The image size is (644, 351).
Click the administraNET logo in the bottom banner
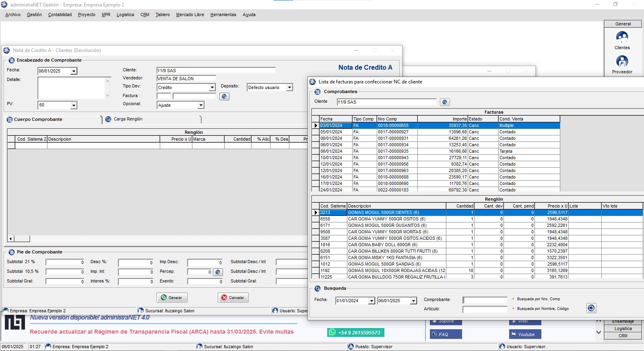point(14,322)
